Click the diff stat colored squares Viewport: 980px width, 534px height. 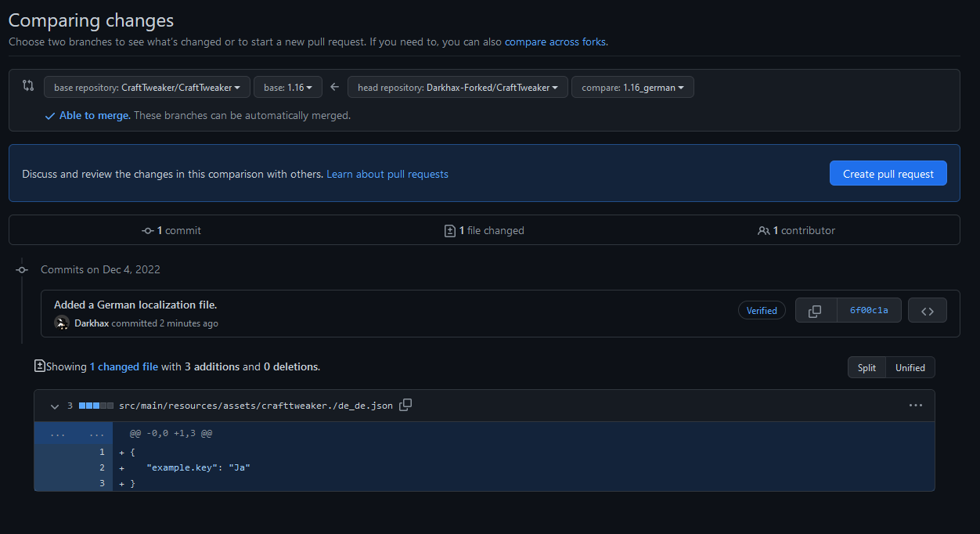tap(95, 406)
